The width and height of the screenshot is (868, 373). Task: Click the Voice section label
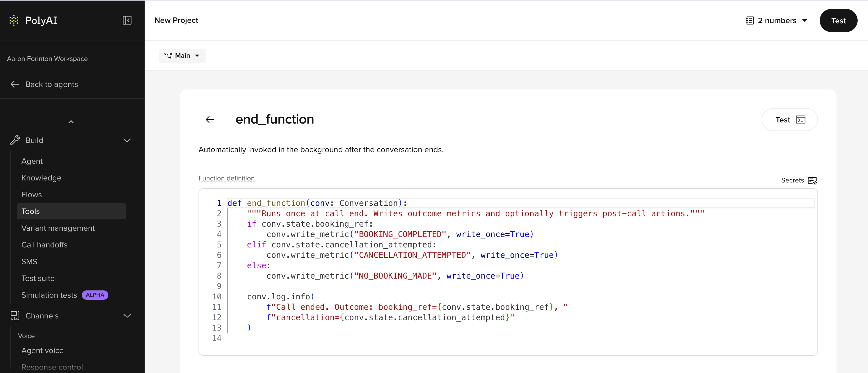tap(26, 336)
